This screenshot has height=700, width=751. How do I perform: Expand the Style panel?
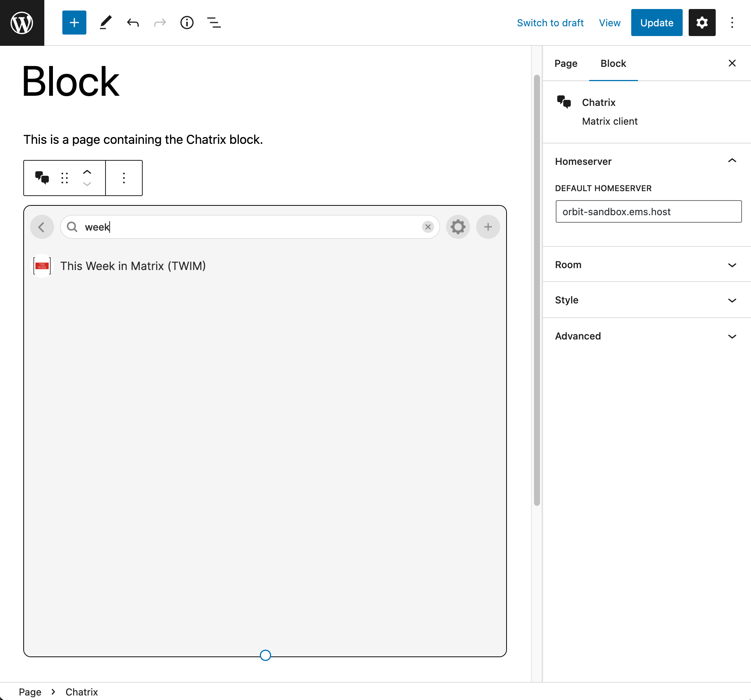click(731, 300)
